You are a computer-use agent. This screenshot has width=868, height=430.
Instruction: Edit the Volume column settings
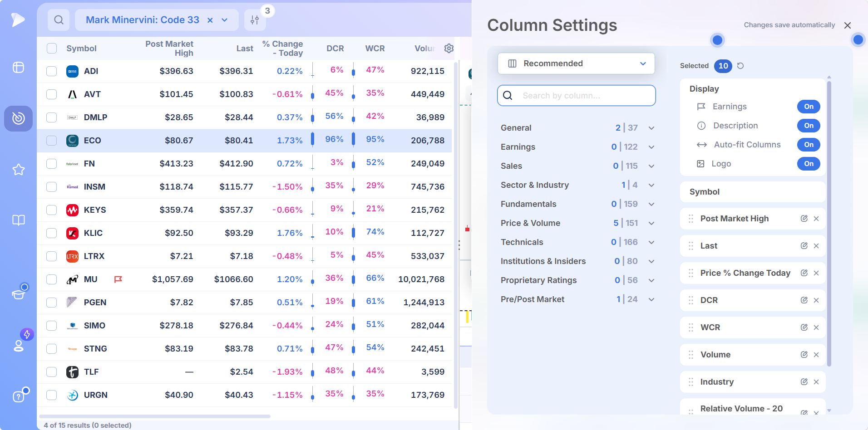pos(804,355)
